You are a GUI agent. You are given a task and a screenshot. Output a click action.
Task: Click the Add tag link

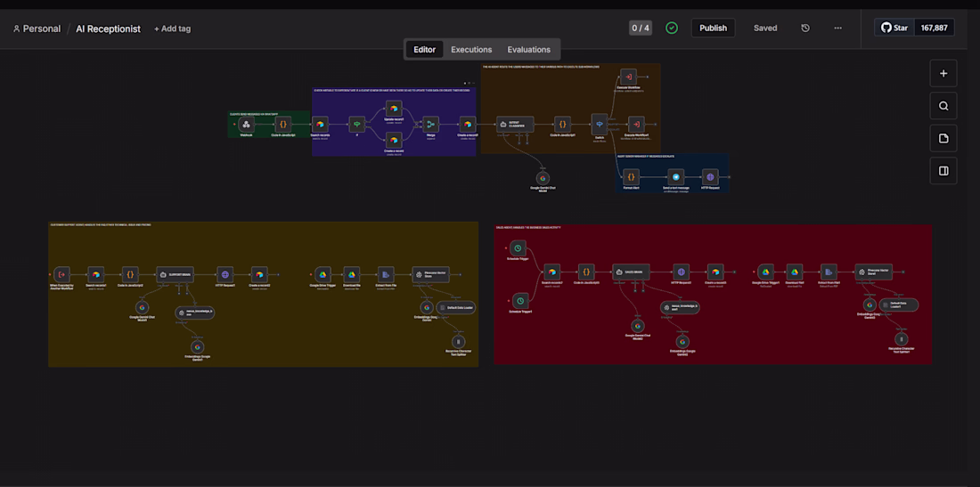click(173, 28)
